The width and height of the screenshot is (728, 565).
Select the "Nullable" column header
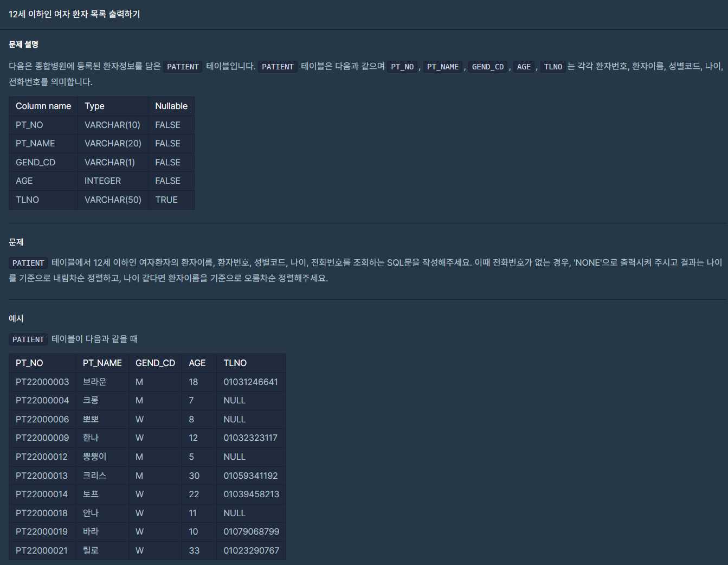coord(171,106)
